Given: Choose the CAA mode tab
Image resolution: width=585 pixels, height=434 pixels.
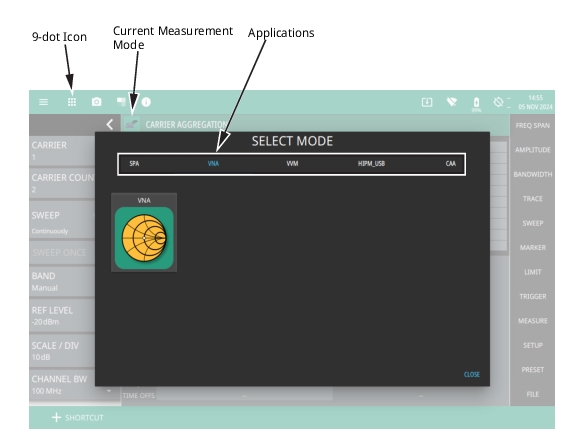Looking at the screenshot, I should click(x=451, y=163).
